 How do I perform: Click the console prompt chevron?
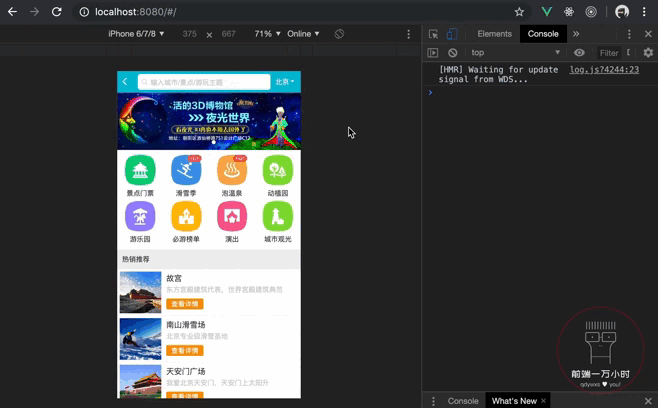[x=430, y=92]
